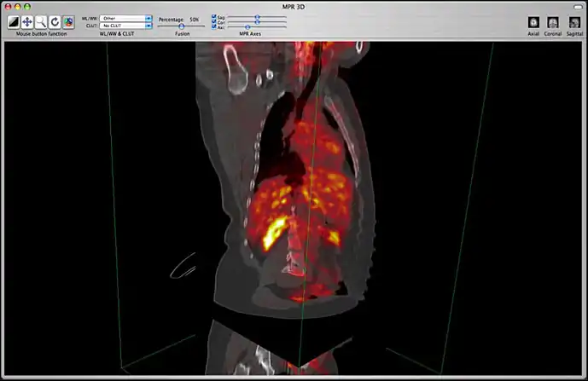The height and width of the screenshot is (381, 588).
Task: Click the Sag axis slider
Action: click(256, 16)
